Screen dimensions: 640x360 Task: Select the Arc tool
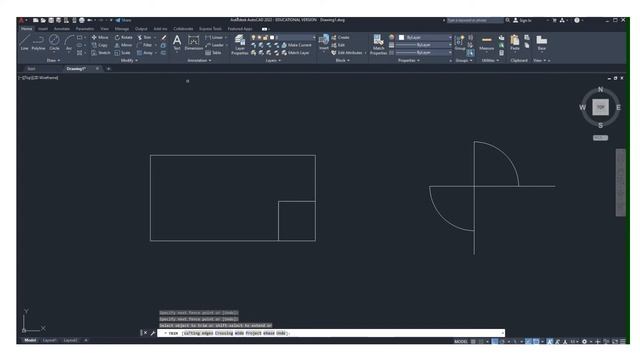pos(69,42)
